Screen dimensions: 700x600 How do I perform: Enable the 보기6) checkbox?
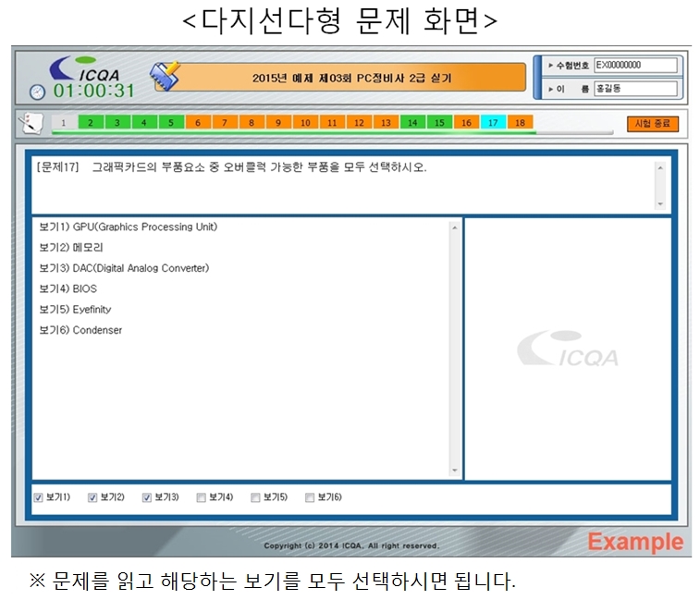(x=310, y=497)
